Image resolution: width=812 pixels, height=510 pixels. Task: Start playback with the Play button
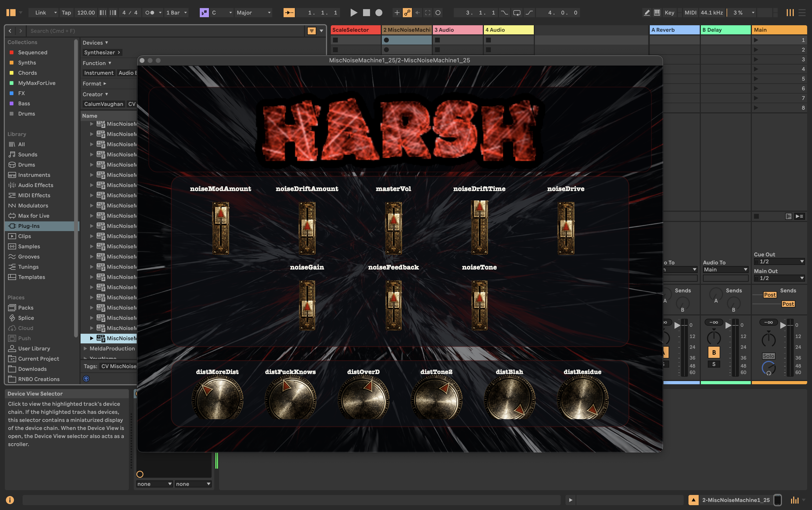coord(354,13)
